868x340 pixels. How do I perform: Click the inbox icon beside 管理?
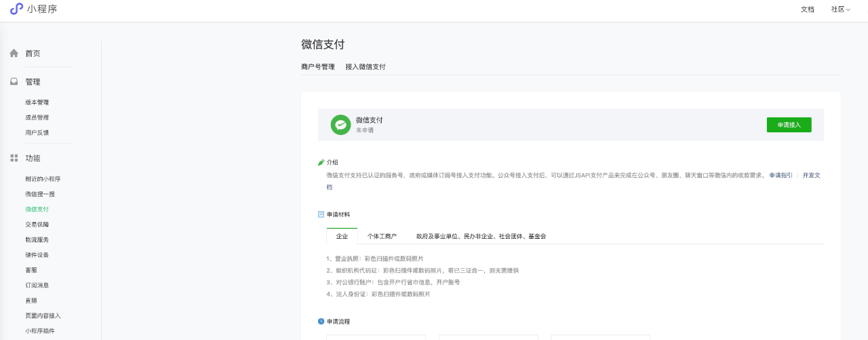point(14,81)
